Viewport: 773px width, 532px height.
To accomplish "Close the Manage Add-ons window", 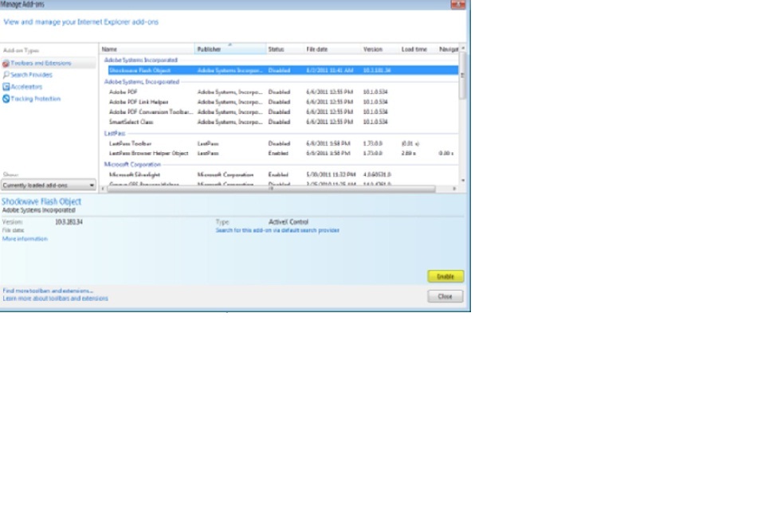I will [x=458, y=4].
